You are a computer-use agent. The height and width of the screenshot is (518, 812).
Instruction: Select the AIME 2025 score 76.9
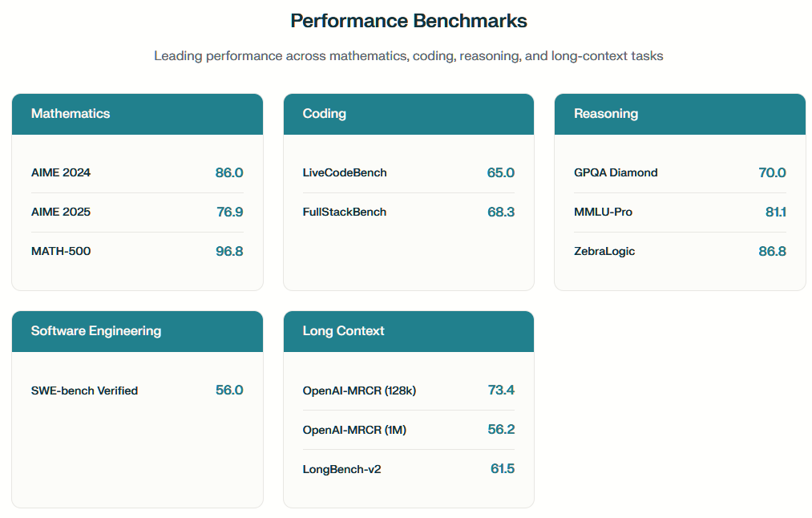click(x=230, y=212)
